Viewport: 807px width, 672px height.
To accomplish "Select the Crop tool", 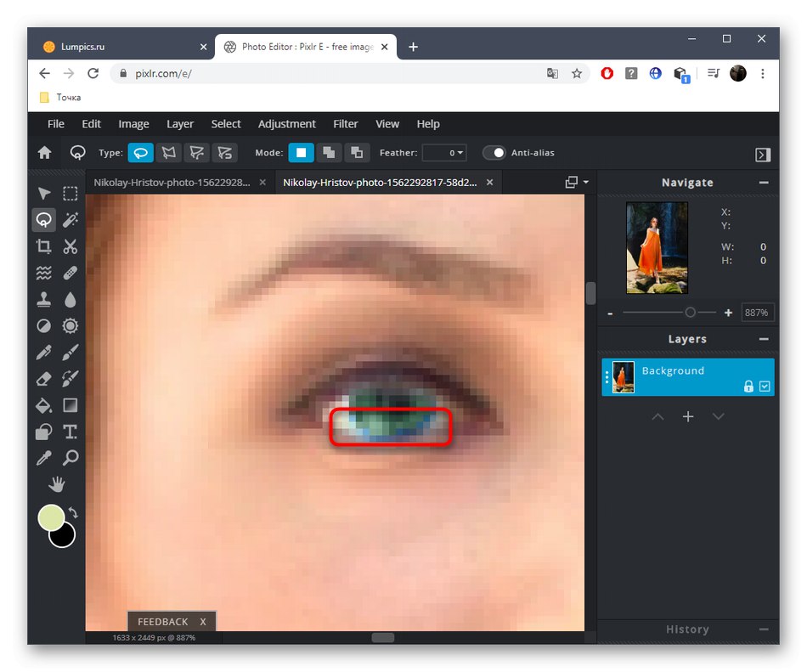I will 44,246.
